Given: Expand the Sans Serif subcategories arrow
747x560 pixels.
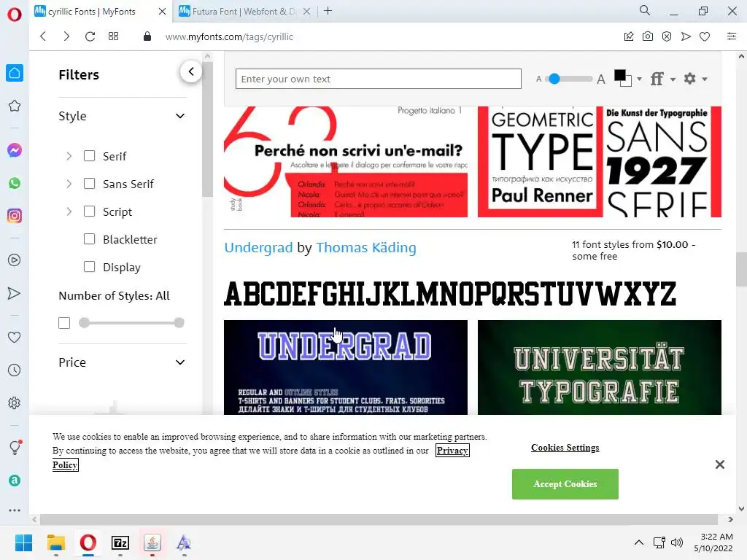Looking at the screenshot, I should click(69, 184).
